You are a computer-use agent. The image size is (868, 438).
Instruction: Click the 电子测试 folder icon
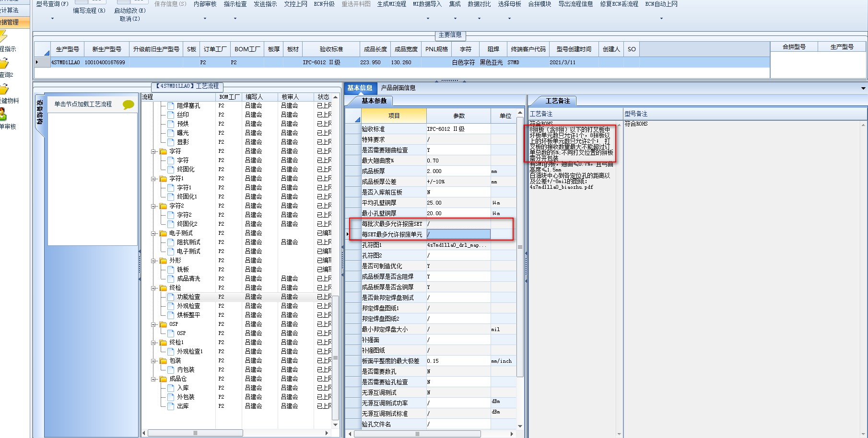click(x=164, y=233)
